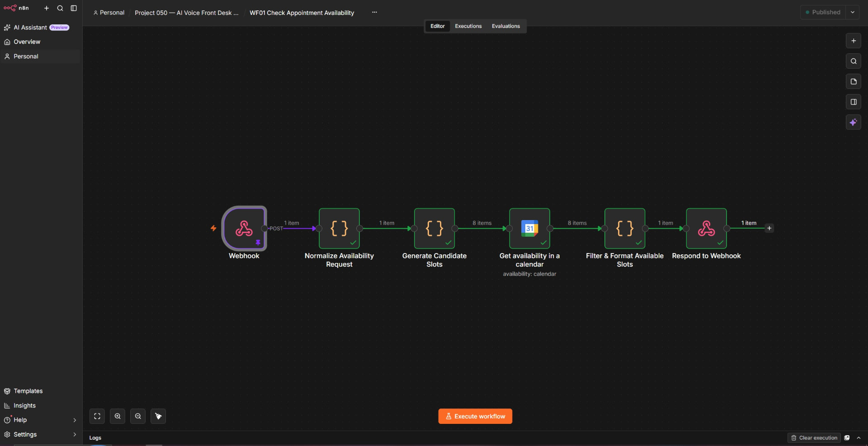The width and height of the screenshot is (868, 446).
Task: Select the Generate Candidate Slots code node
Action: pos(434,228)
